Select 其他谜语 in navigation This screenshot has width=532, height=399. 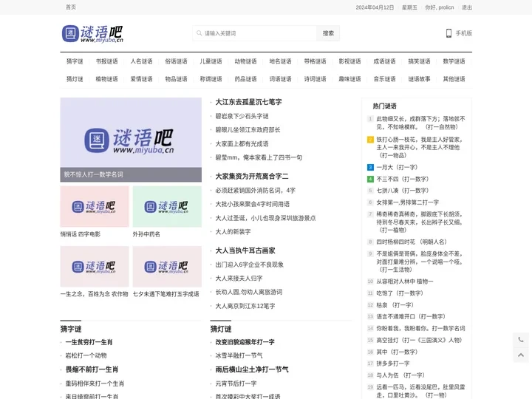point(454,79)
